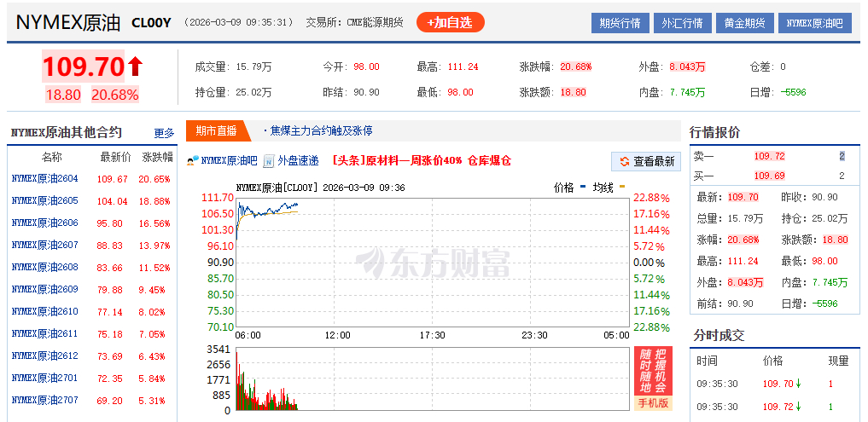Click the 分时成交 panel title
The height and width of the screenshot is (422, 868).
719,335
